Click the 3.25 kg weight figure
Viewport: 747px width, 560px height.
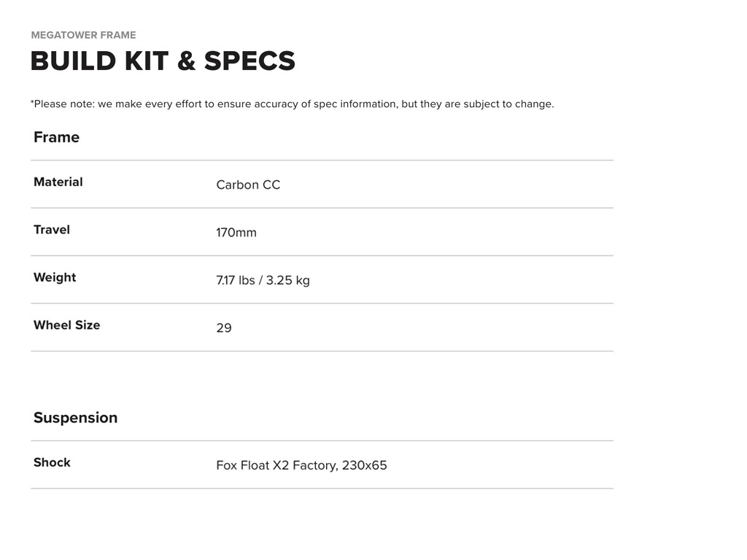tap(287, 281)
